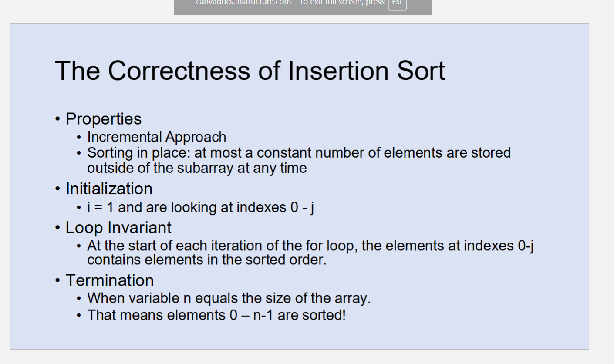This screenshot has width=614, height=364.
Task: Click the 'When variable n equals' sub-bullet
Action: [229, 299]
